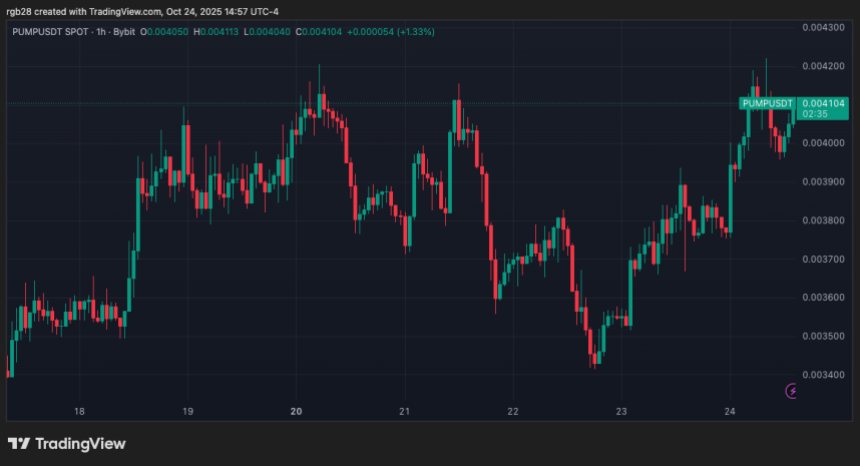Select the 20 date label on time axis
Image resolution: width=860 pixels, height=466 pixels.
296,411
